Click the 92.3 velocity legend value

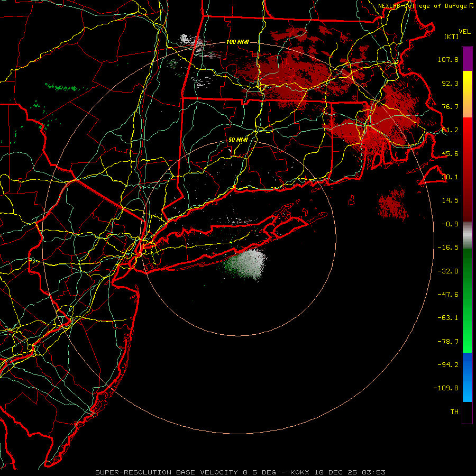[450, 83]
